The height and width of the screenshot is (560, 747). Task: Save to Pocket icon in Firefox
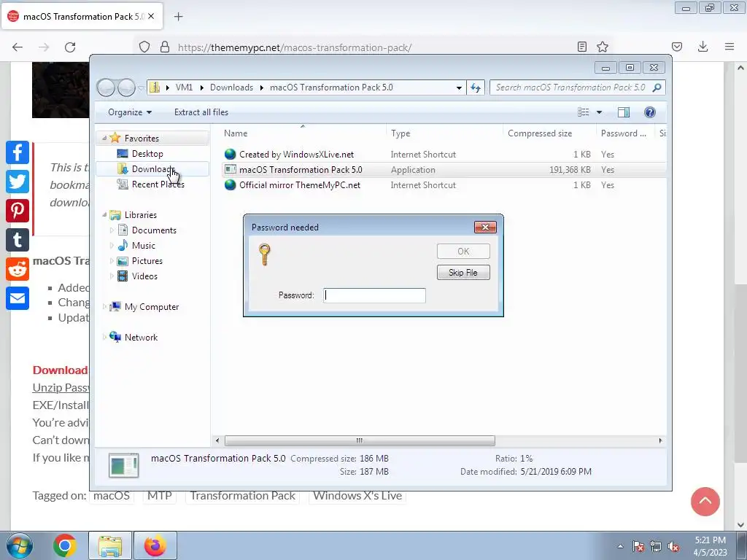tap(677, 47)
